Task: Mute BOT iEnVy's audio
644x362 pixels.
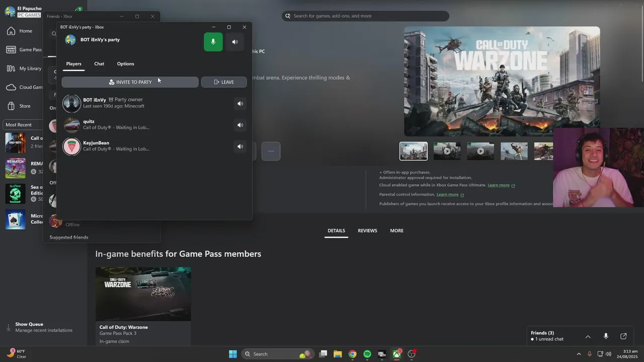Action: (240, 104)
